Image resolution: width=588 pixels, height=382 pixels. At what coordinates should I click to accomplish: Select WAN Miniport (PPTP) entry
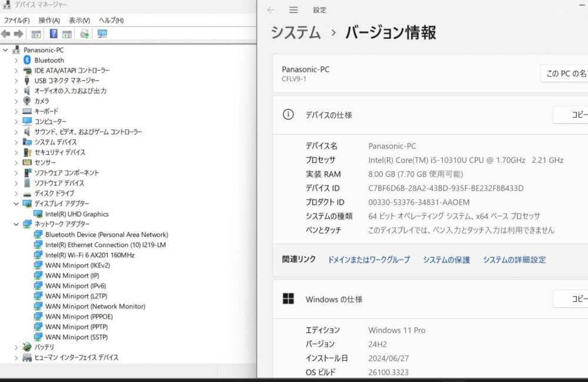[76, 327]
